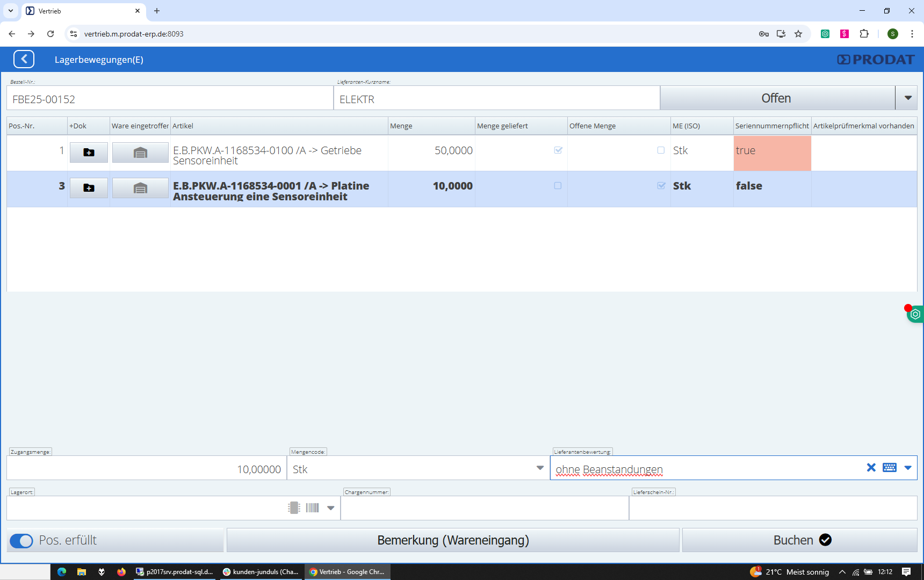The width and height of the screenshot is (924, 580).
Task: Expand the Offen status dropdown
Action: click(907, 98)
